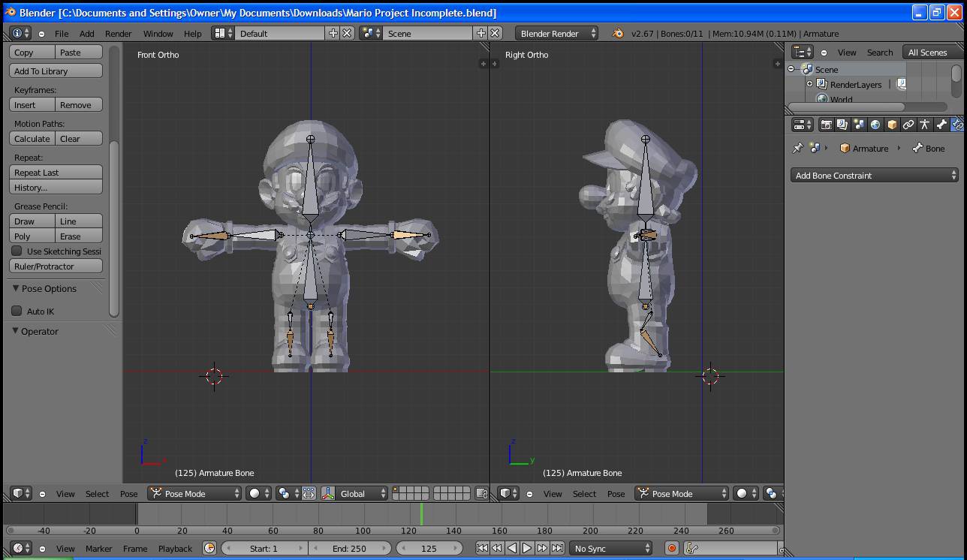
Task: Open the All Scenes outliner display dropdown
Action: pos(932,53)
